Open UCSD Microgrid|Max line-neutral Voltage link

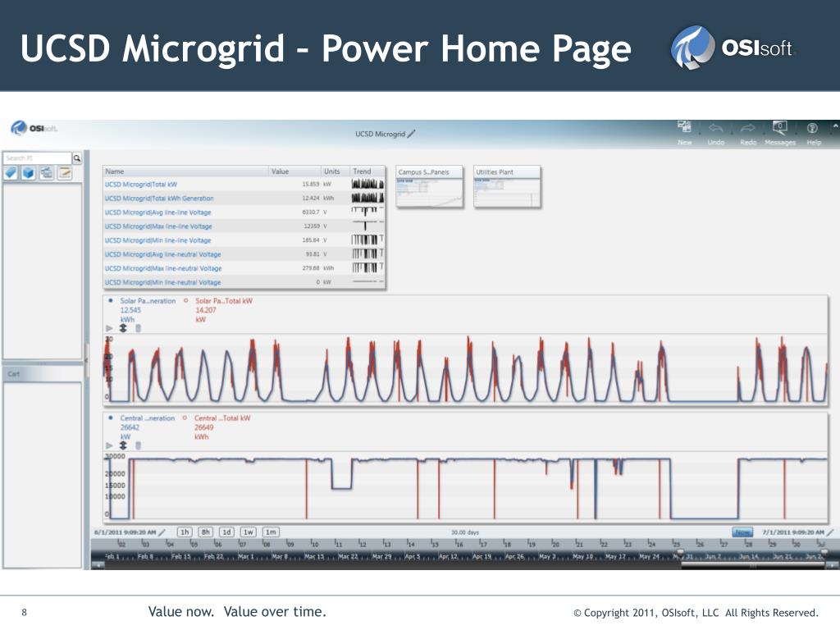coord(163,268)
